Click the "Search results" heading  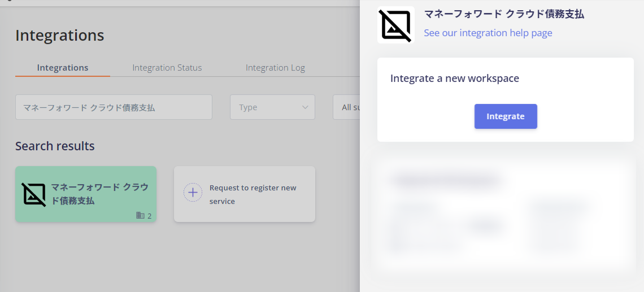(55, 146)
